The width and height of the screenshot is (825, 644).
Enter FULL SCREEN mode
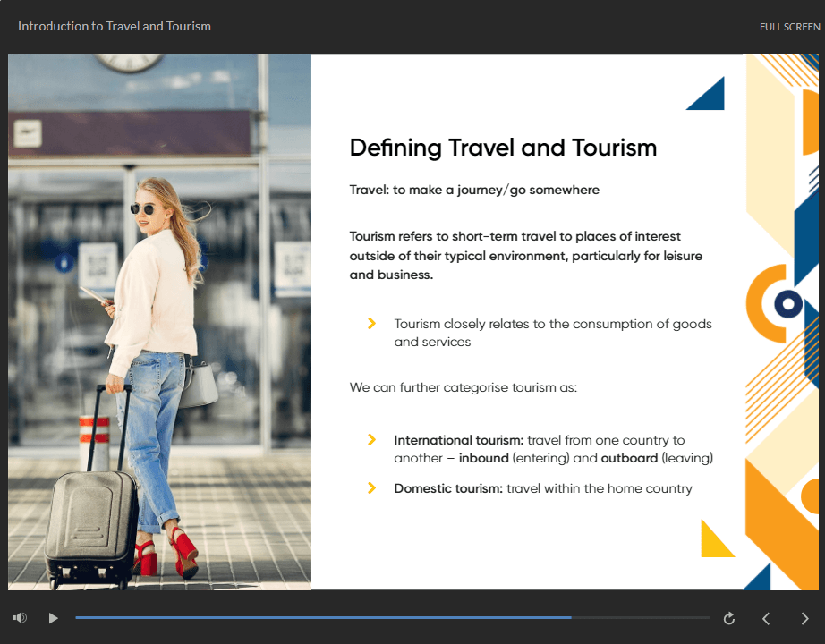click(x=789, y=27)
